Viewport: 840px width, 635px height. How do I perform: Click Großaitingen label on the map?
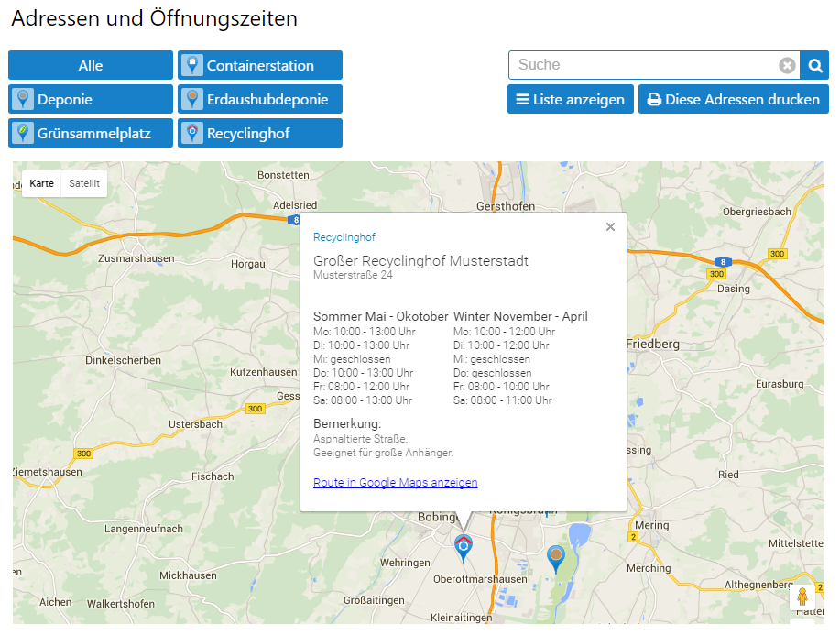click(374, 600)
